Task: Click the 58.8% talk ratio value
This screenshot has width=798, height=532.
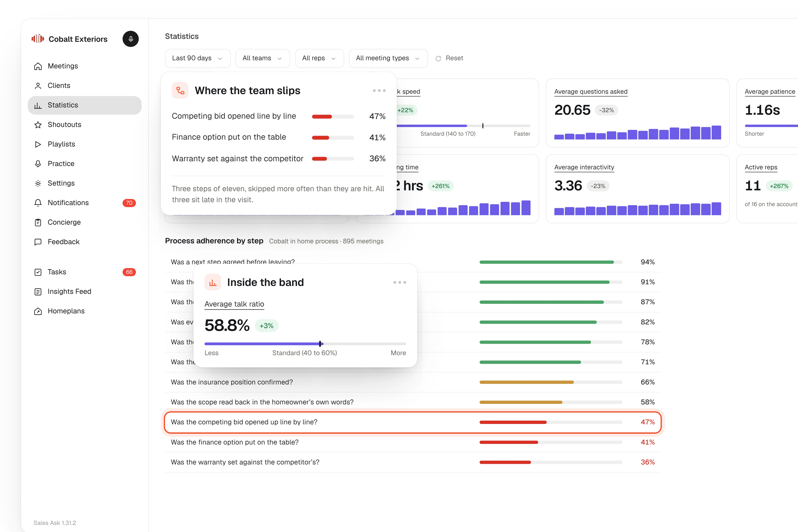Action: click(x=227, y=326)
